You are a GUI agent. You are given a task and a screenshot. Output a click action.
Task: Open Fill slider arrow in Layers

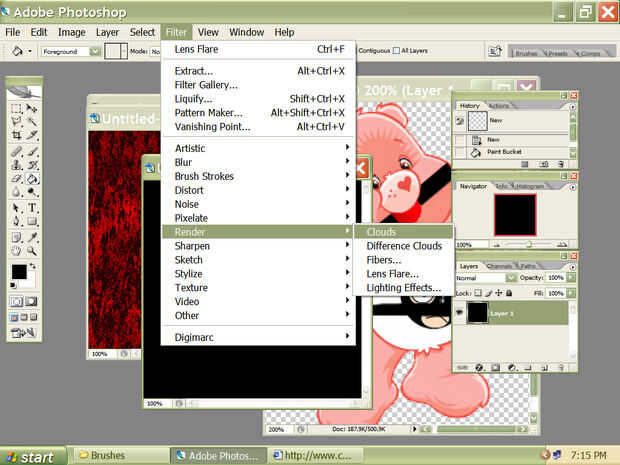[571, 293]
